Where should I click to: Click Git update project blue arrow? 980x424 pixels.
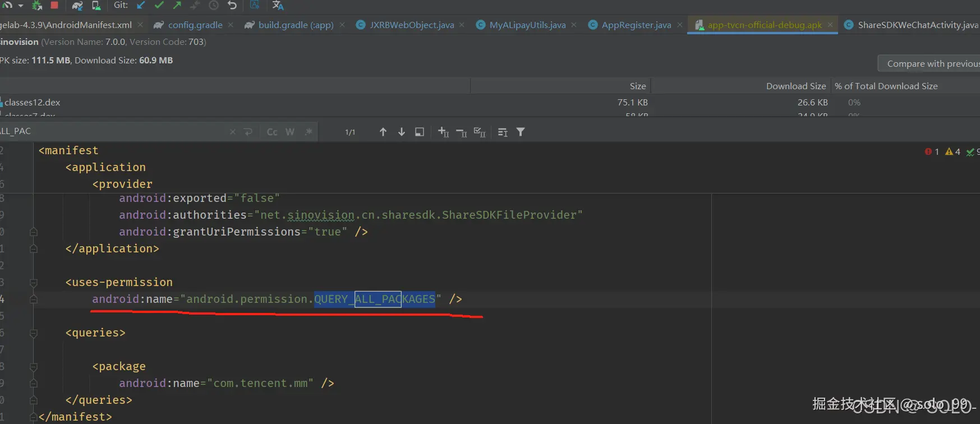pyautogui.click(x=141, y=5)
